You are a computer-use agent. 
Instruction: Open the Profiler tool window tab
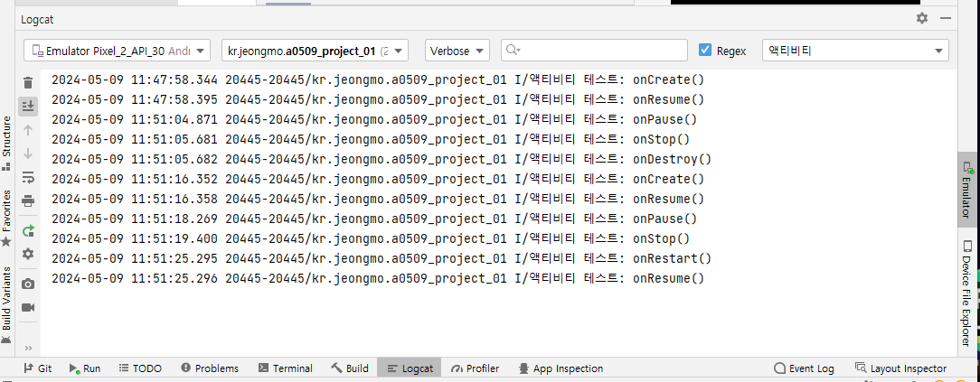(x=475, y=368)
